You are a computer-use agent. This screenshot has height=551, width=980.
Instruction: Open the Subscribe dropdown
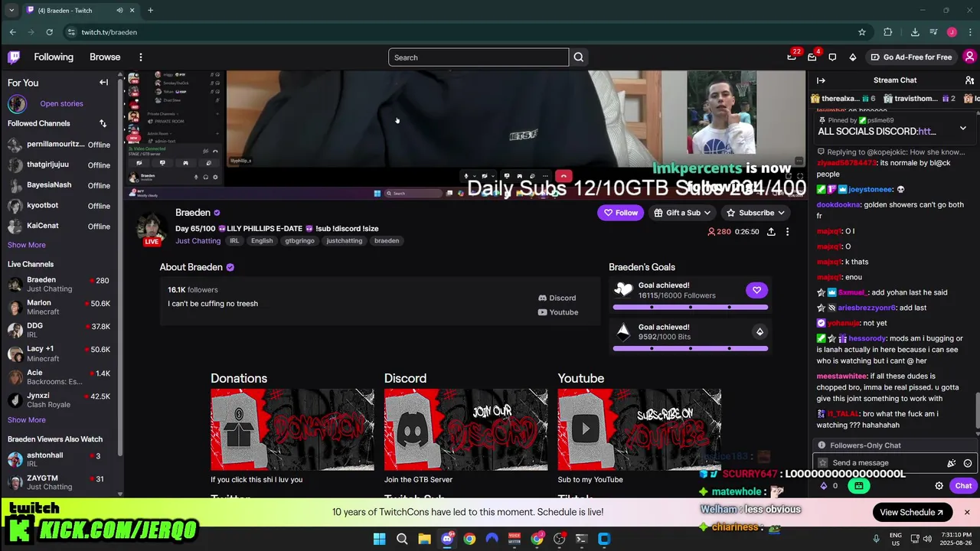(x=756, y=213)
